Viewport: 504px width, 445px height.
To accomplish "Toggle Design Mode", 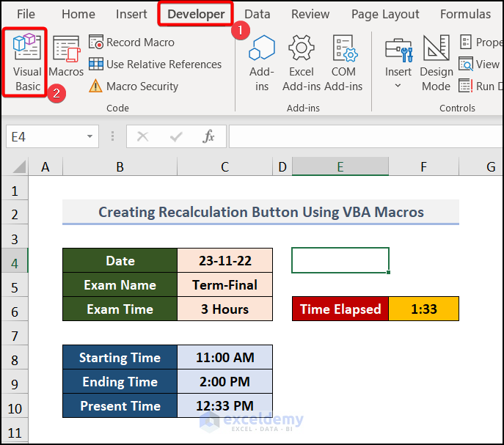I will point(437,63).
